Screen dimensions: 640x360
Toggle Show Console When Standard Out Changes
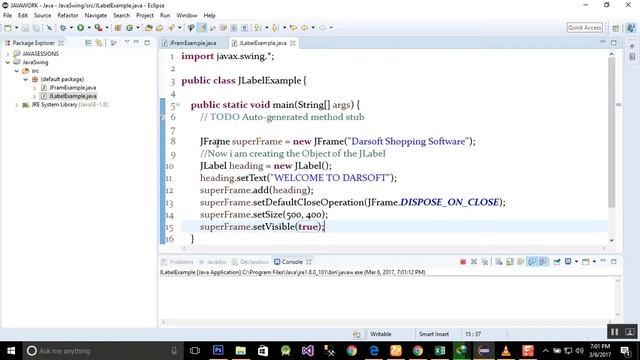pyautogui.click(x=532, y=262)
